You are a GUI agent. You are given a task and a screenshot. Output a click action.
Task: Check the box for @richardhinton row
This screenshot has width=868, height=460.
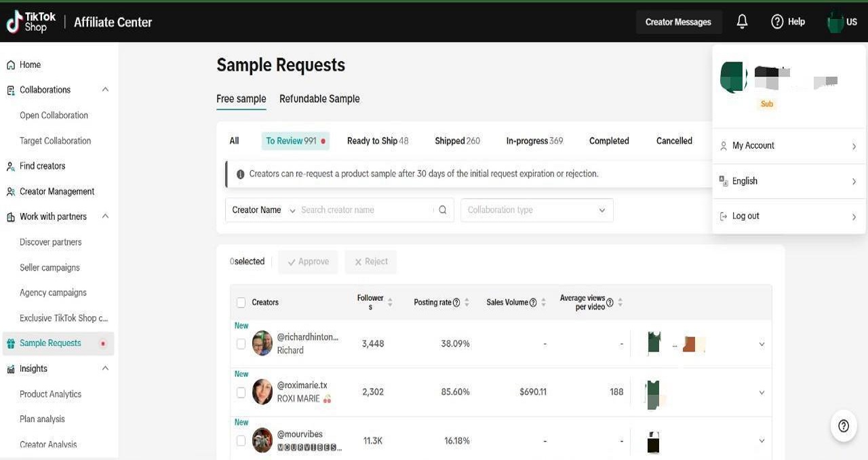pos(241,344)
